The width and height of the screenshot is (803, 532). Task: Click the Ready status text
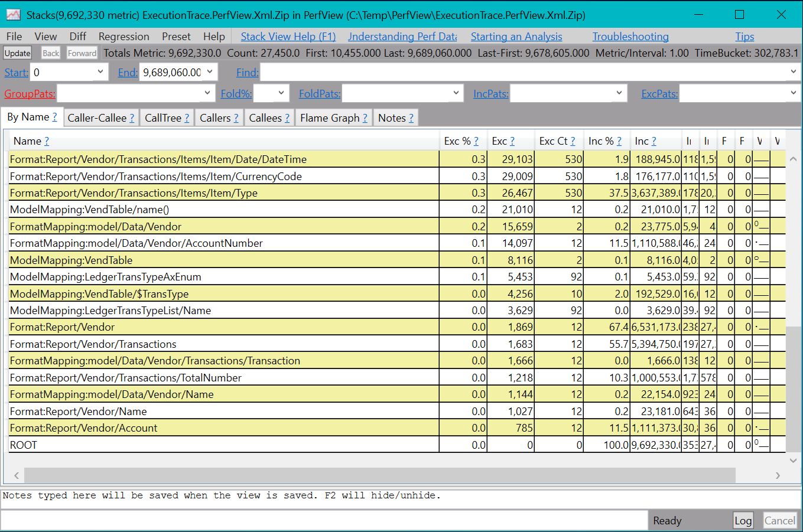tap(667, 521)
